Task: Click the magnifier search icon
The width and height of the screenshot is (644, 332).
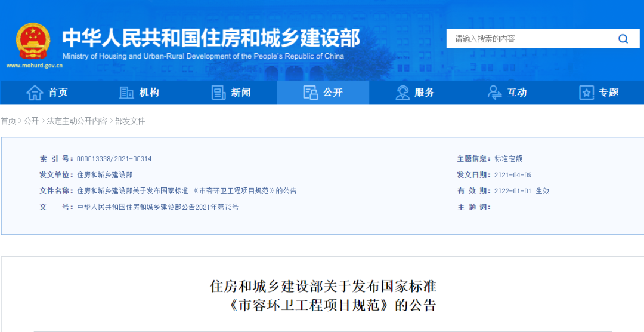Action: (623, 39)
